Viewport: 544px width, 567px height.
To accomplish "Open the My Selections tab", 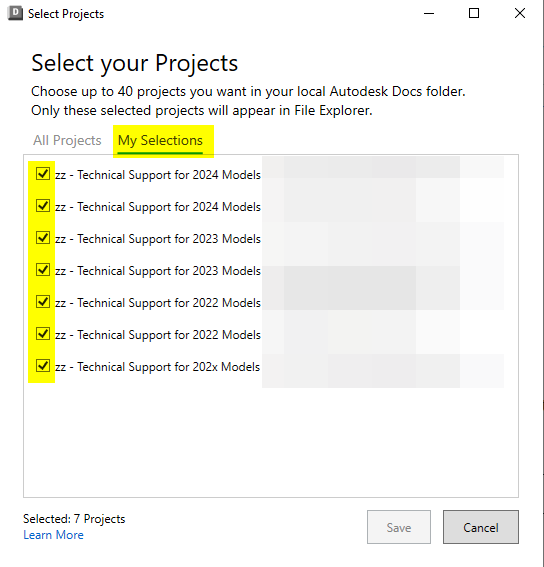I will 160,141.
